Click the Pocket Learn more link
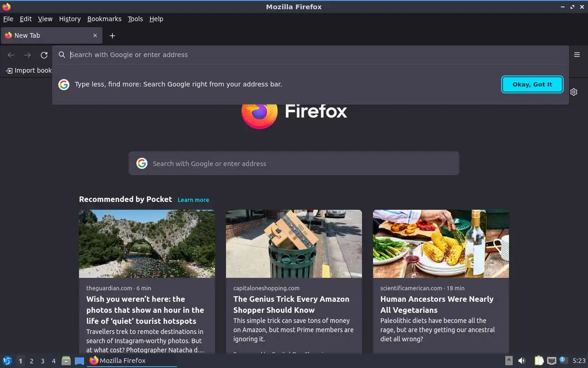The height and width of the screenshot is (368, 588). (193, 200)
